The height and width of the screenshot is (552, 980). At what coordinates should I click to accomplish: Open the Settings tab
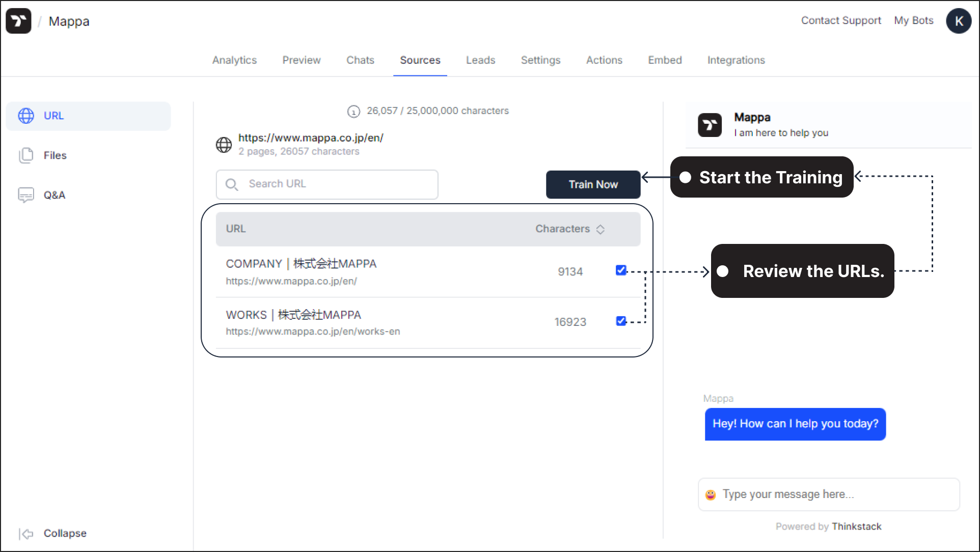pos(540,60)
